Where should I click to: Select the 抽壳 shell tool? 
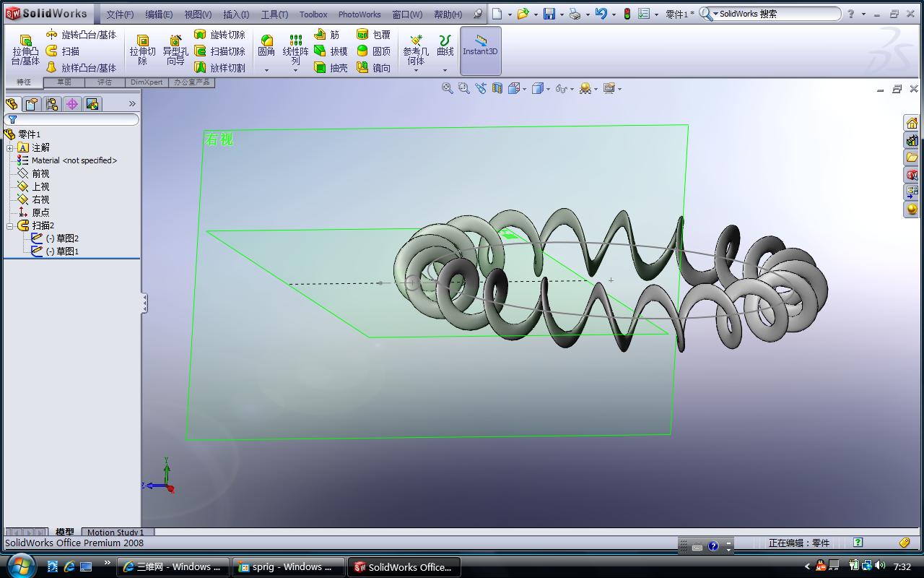click(331, 68)
